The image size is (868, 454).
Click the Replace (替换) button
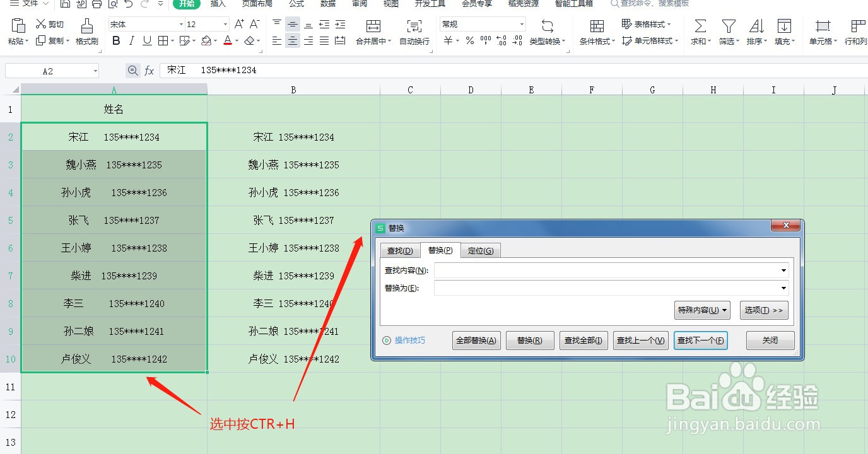[530, 340]
